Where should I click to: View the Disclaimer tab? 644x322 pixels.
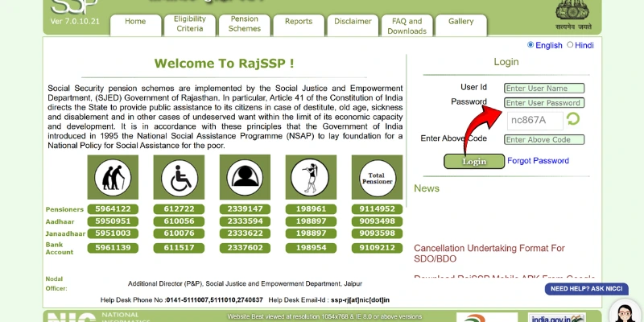[353, 25]
